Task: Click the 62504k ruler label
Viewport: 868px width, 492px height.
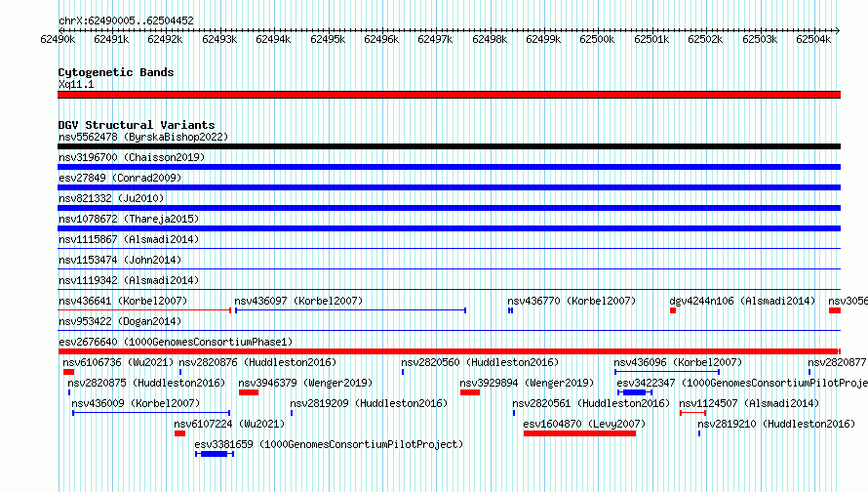Action: click(x=813, y=39)
